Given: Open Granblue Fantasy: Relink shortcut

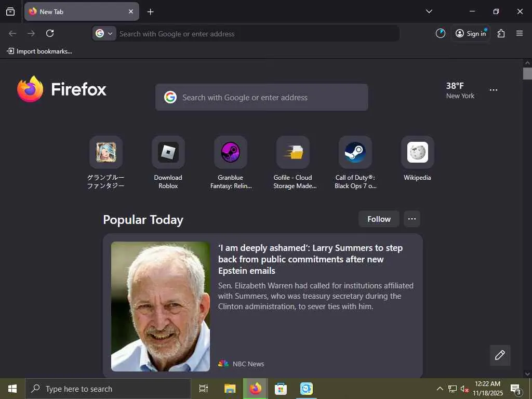Looking at the screenshot, I should pos(231,163).
